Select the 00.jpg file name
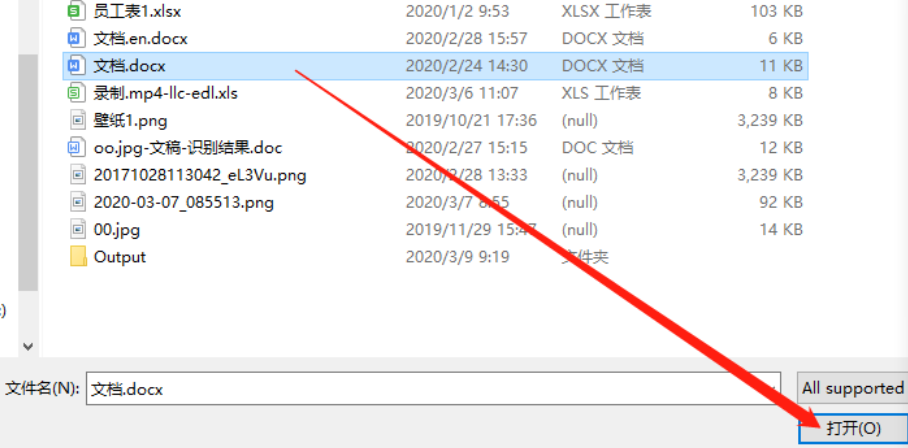Viewport: 908px width, 448px height. [117, 230]
